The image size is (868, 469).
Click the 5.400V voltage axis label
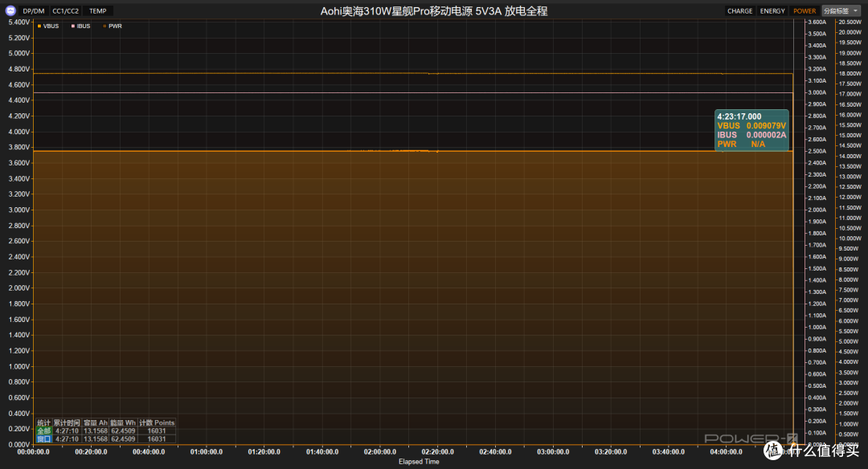pyautogui.click(x=19, y=22)
